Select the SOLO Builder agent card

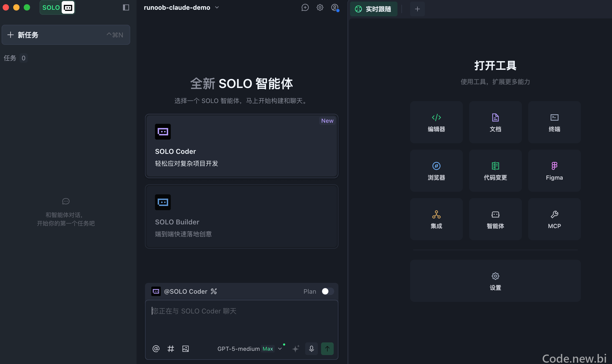point(242,216)
